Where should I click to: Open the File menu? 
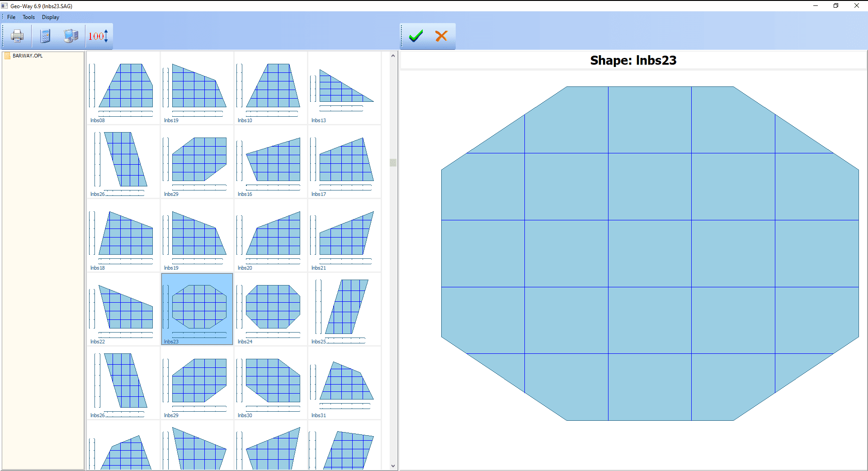11,17
